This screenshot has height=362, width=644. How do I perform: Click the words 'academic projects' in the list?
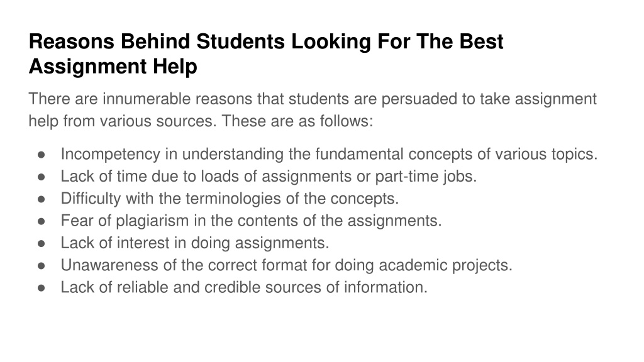click(445, 265)
